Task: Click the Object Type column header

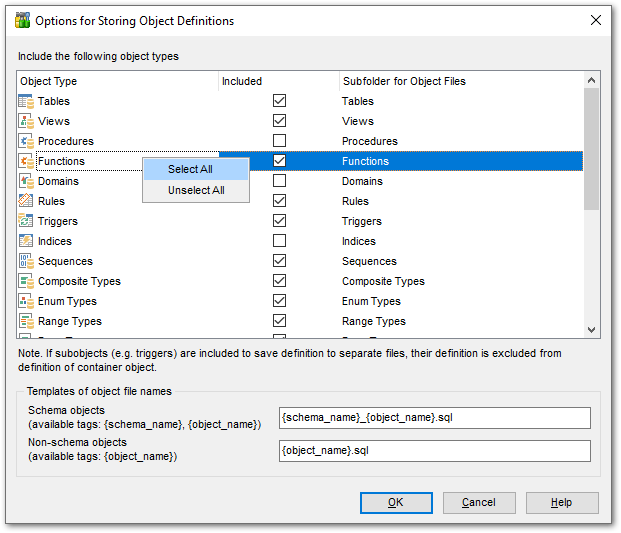Action: point(118,81)
